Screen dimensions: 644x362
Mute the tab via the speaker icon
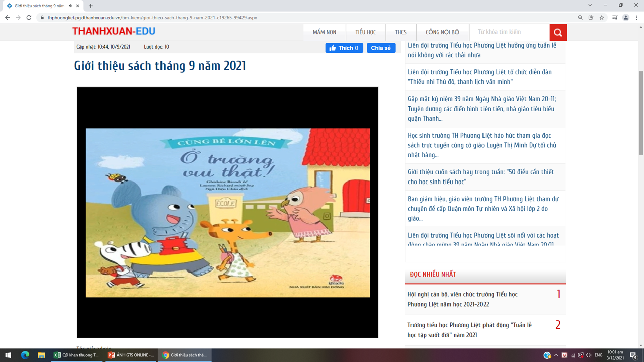pyautogui.click(x=70, y=6)
